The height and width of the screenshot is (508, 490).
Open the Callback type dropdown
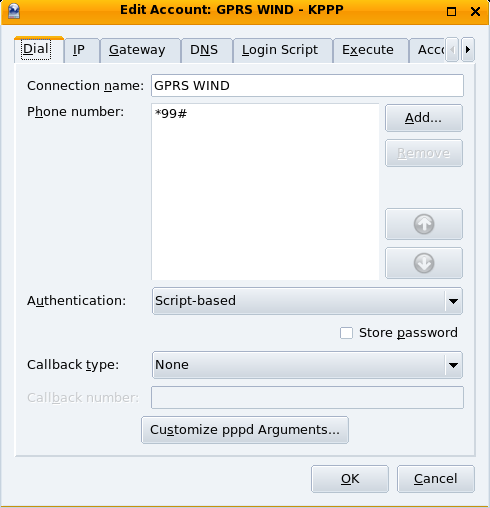click(x=307, y=365)
